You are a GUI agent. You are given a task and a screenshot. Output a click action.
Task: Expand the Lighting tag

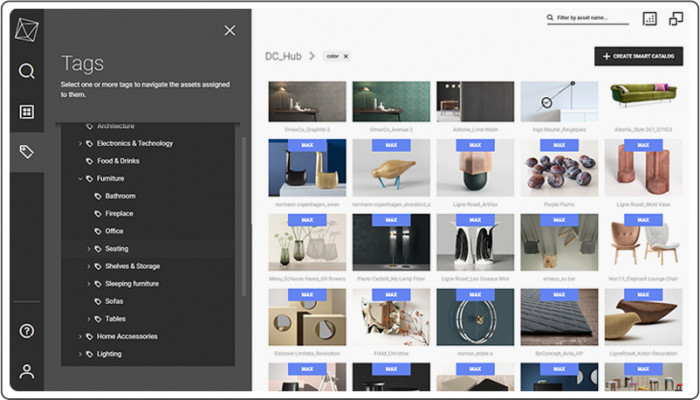[80, 354]
